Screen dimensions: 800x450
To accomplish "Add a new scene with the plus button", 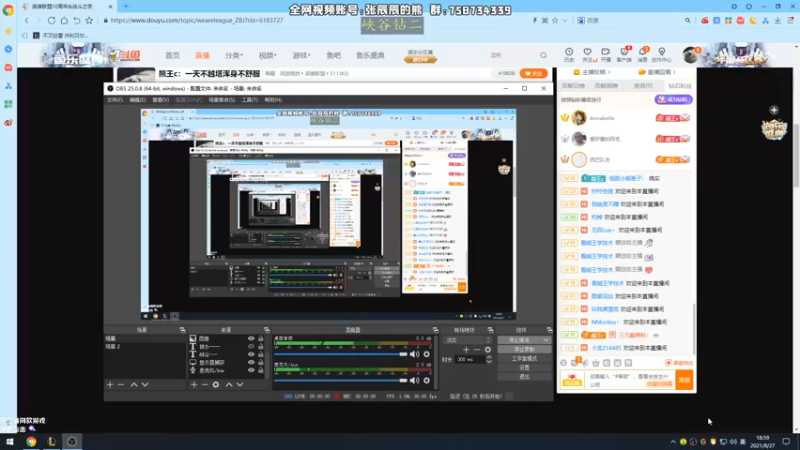I will pyautogui.click(x=110, y=384).
